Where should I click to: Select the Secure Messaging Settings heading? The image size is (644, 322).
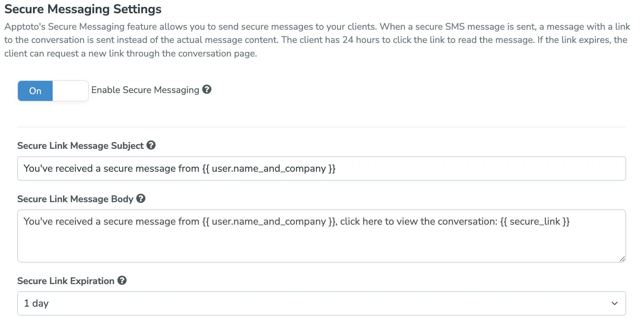[x=82, y=9]
